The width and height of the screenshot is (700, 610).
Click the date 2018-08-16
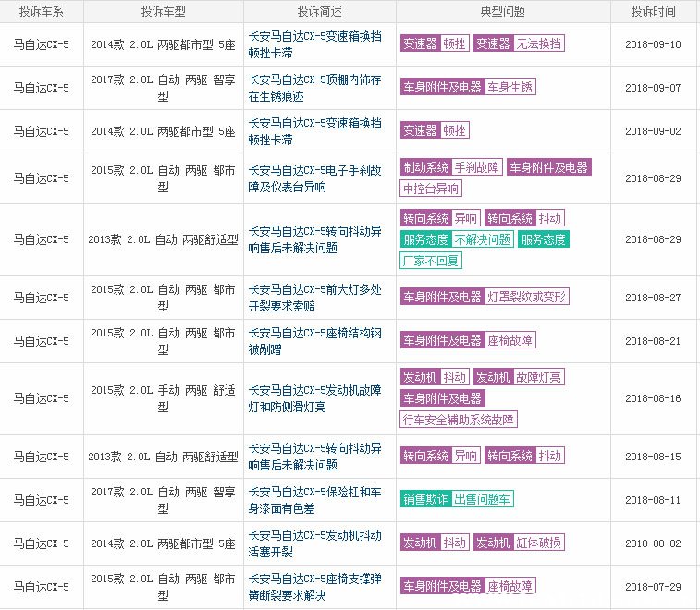point(653,398)
